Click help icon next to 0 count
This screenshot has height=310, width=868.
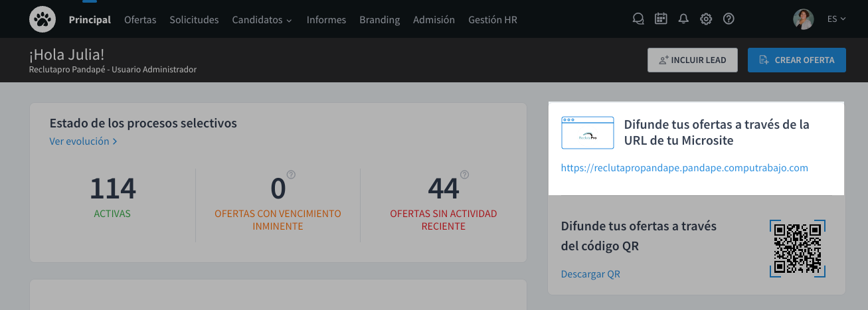pyautogui.click(x=291, y=175)
